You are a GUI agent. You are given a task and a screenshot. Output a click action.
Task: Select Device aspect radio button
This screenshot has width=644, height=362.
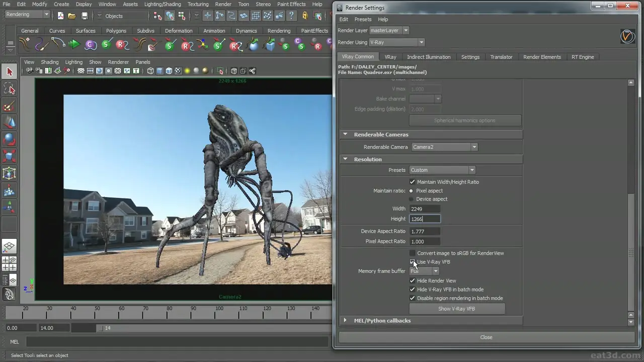tap(412, 199)
